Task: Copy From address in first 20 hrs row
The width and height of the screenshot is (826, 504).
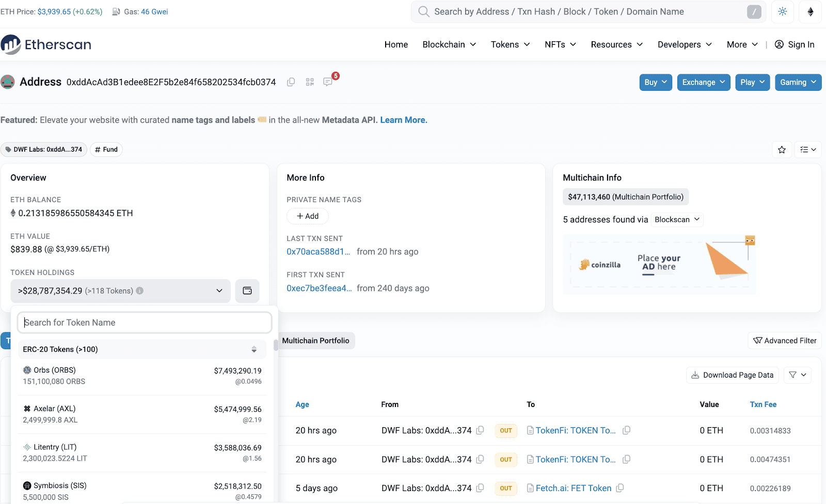Action: (x=480, y=430)
